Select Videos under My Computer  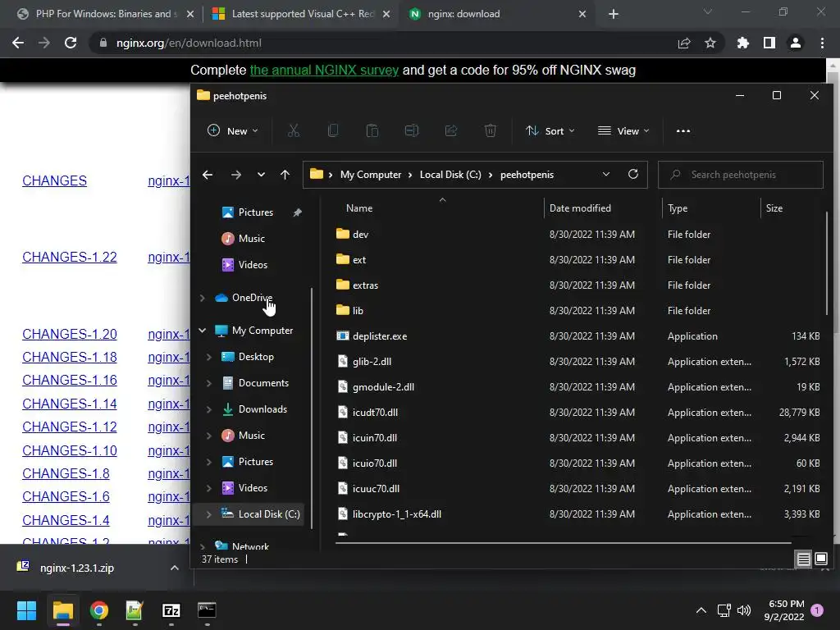point(253,488)
